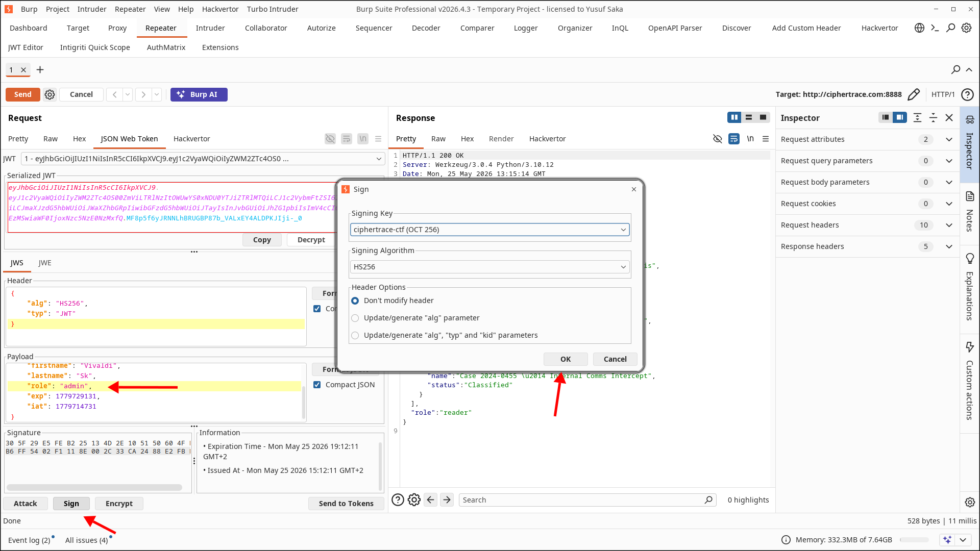
Task: Expand Request body parameters section
Action: click(x=949, y=183)
